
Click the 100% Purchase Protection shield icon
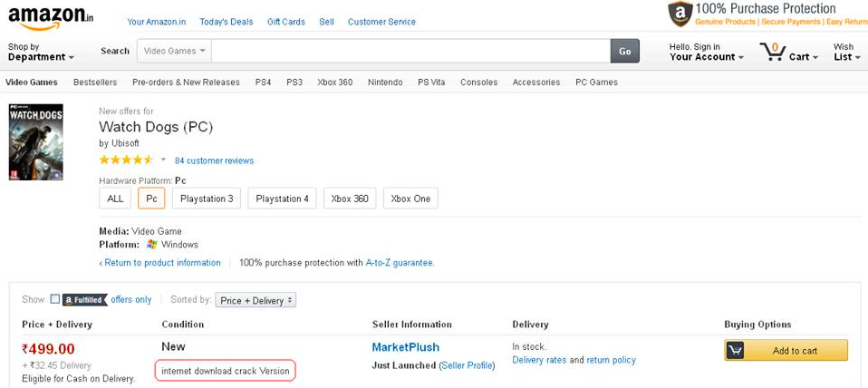pos(680,15)
